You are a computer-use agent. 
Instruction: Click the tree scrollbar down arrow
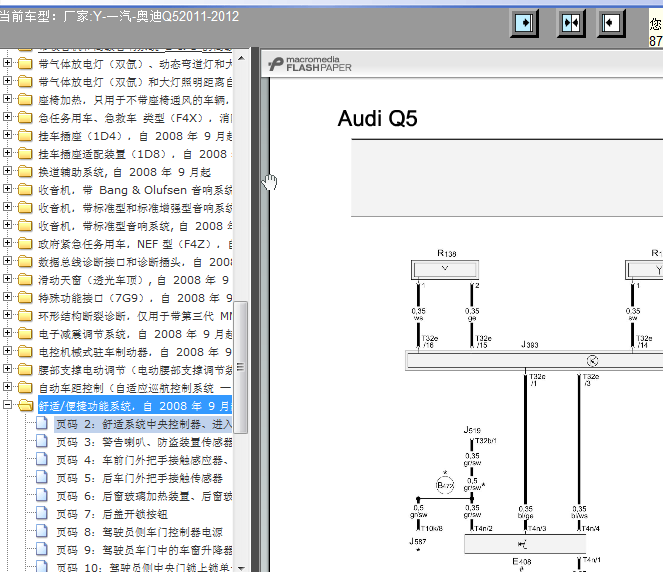tap(241, 567)
